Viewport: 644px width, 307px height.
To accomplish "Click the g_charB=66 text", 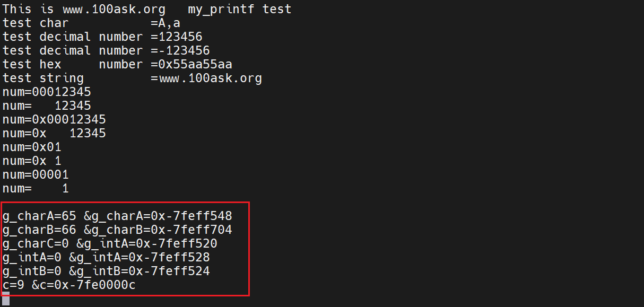I will pyautogui.click(x=39, y=230).
